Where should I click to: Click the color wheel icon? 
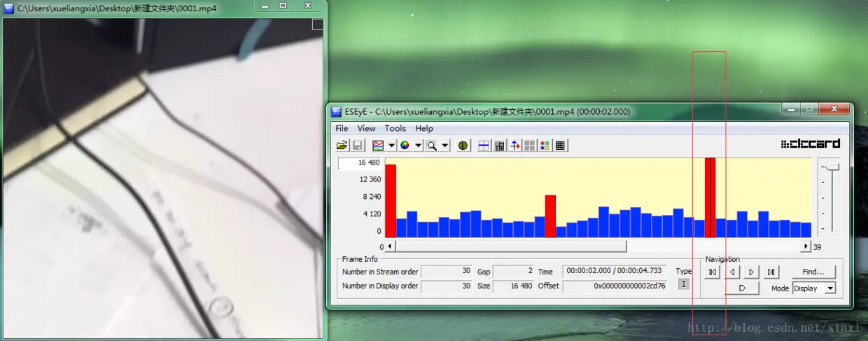pos(405,145)
